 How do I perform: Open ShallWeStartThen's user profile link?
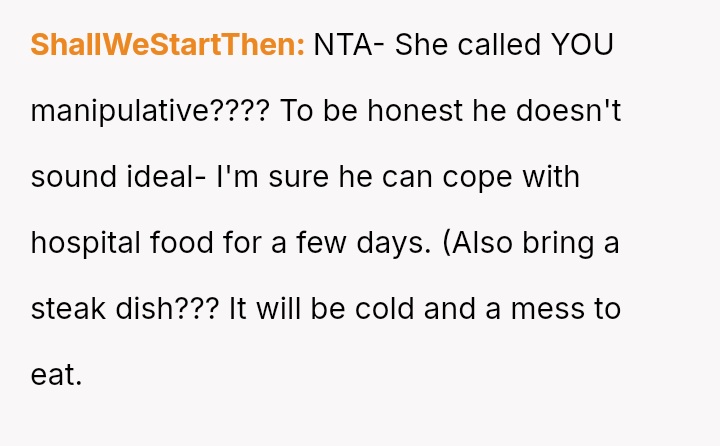pos(167,45)
